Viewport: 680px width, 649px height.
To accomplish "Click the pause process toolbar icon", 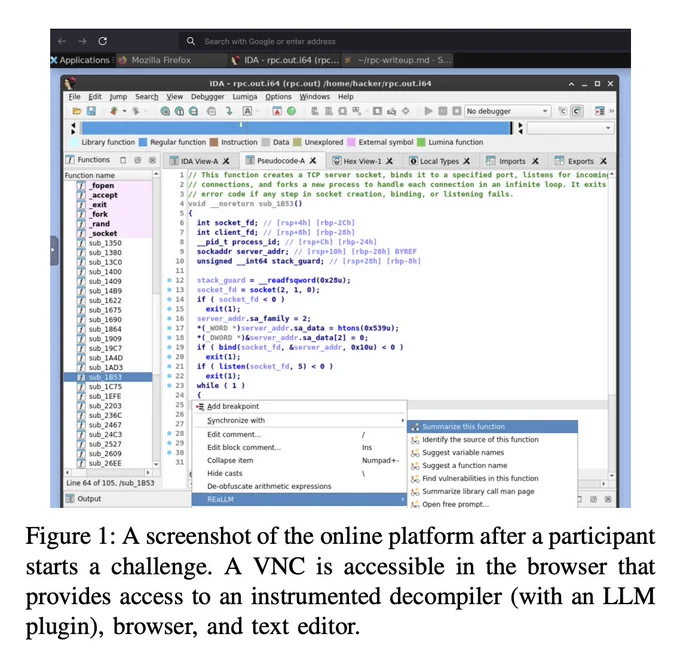I will point(442,111).
